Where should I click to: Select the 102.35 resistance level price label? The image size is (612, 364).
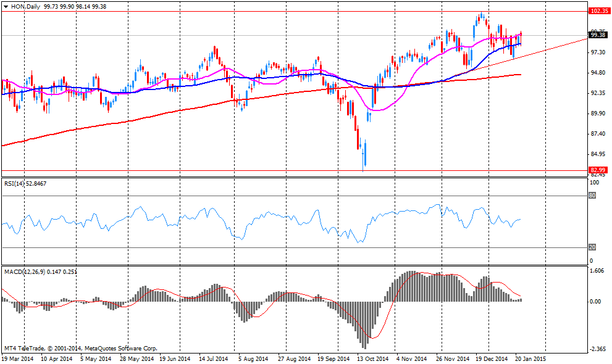point(599,11)
